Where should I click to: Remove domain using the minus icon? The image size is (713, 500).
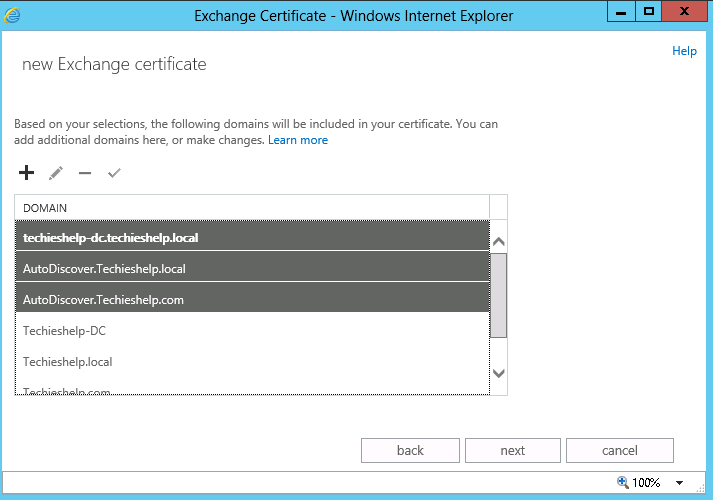click(85, 173)
